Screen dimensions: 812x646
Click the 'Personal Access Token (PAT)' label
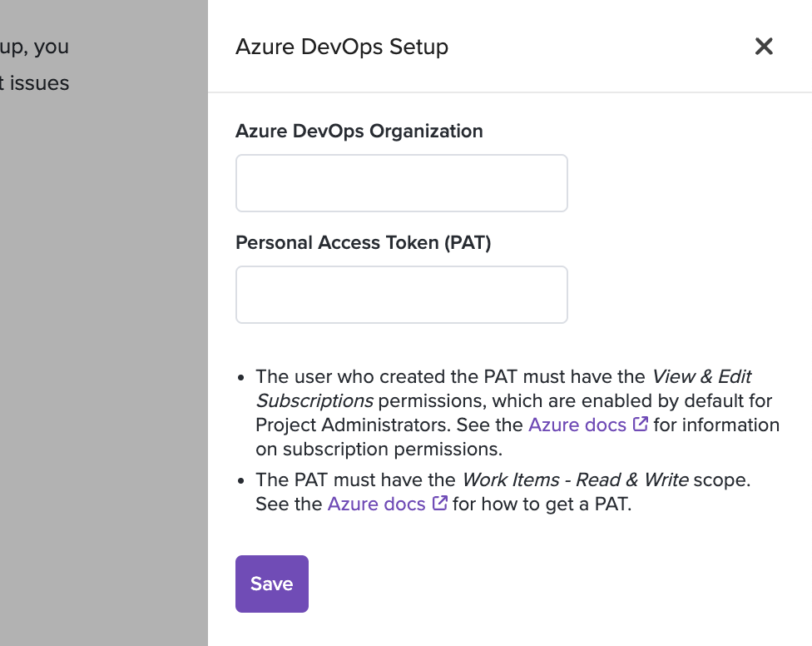click(364, 243)
